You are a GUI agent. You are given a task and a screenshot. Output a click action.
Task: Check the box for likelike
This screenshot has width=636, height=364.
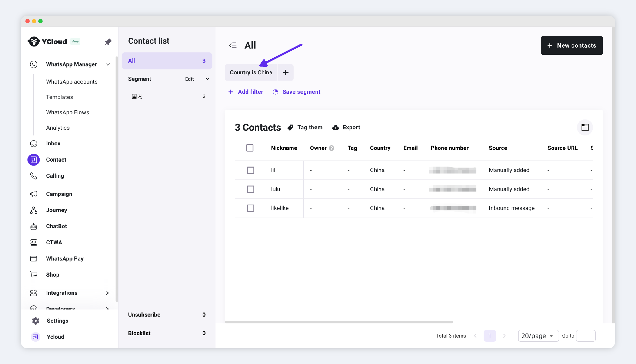point(250,208)
